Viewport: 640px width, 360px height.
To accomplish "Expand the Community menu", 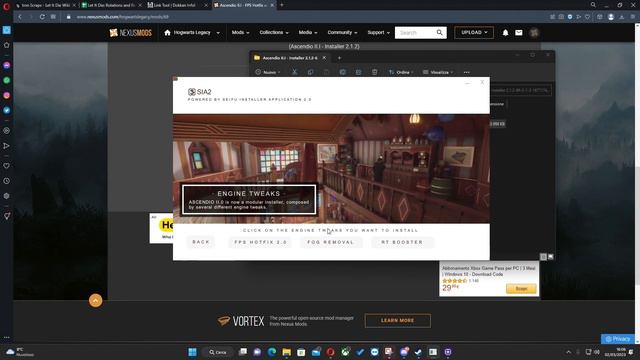I will 342,33.
